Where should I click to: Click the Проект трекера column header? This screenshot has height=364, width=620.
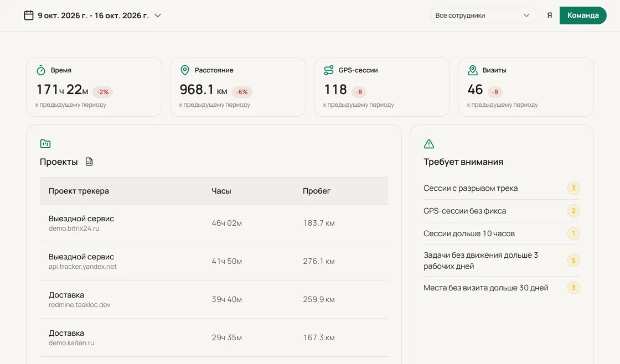pos(79,191)
